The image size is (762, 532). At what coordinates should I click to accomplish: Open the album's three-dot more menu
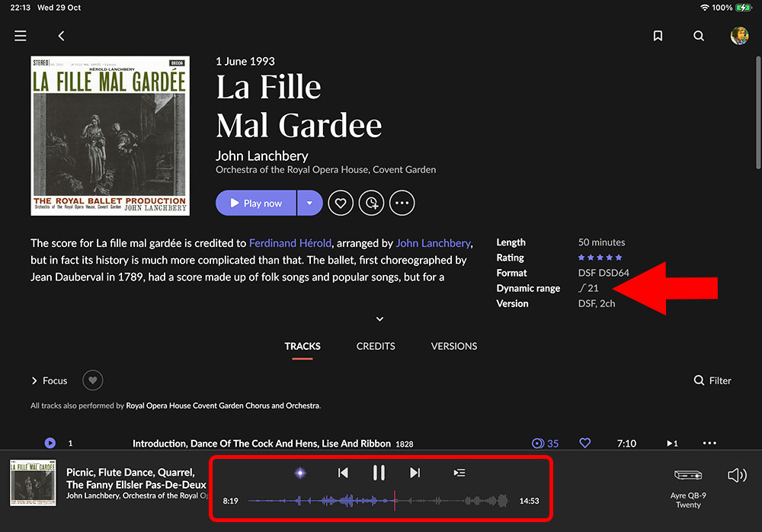[402, 204]
